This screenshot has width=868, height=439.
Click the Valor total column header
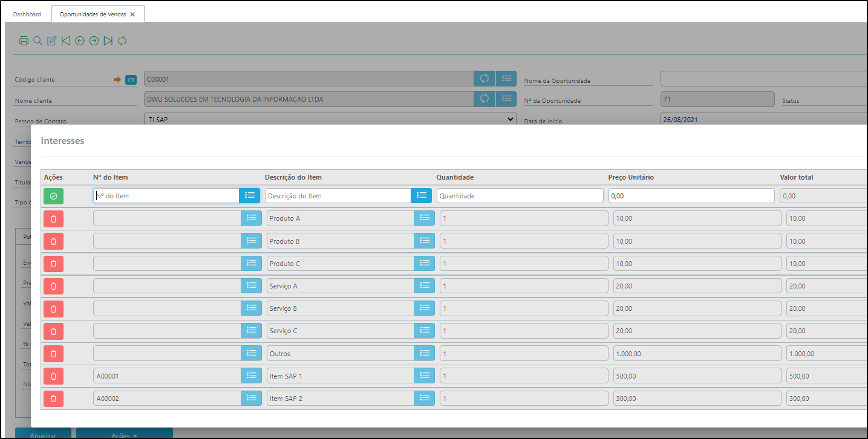click(x=797, y=177)
